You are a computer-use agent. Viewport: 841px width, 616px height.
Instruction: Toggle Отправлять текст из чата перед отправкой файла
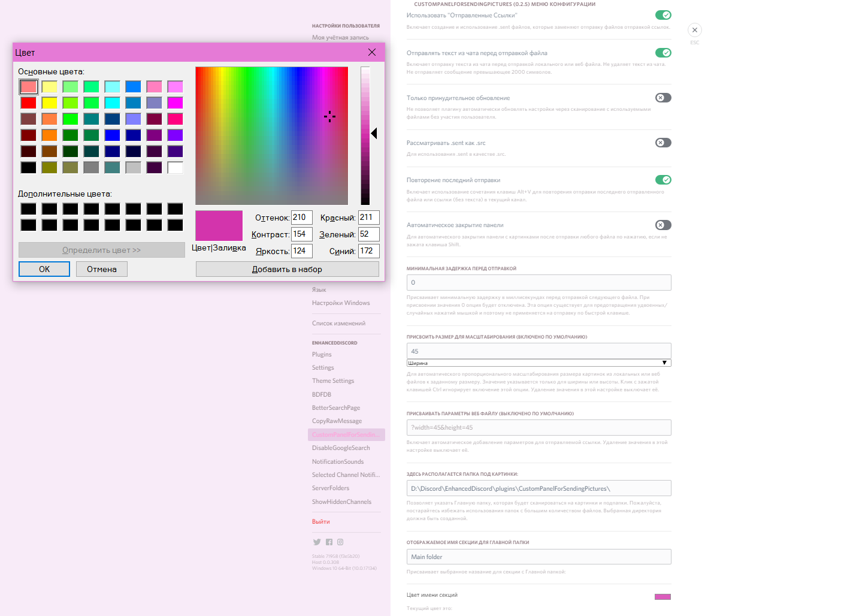click(x=663, y=53)
